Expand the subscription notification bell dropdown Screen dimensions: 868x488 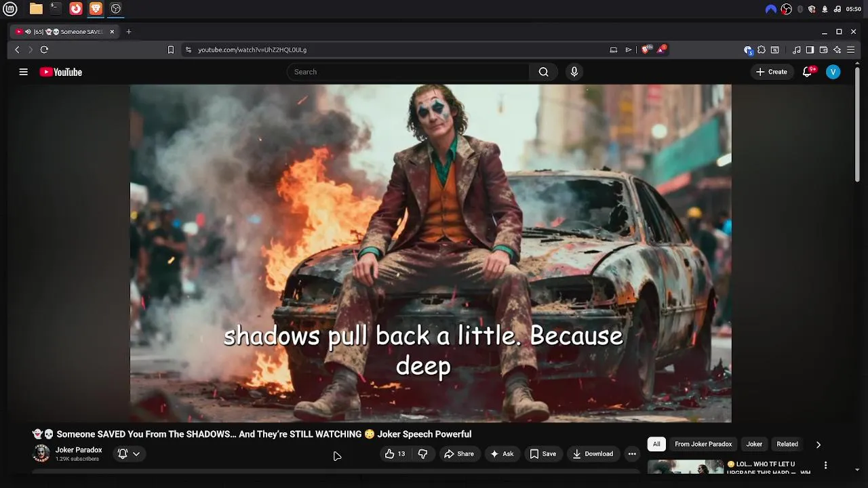129,454
